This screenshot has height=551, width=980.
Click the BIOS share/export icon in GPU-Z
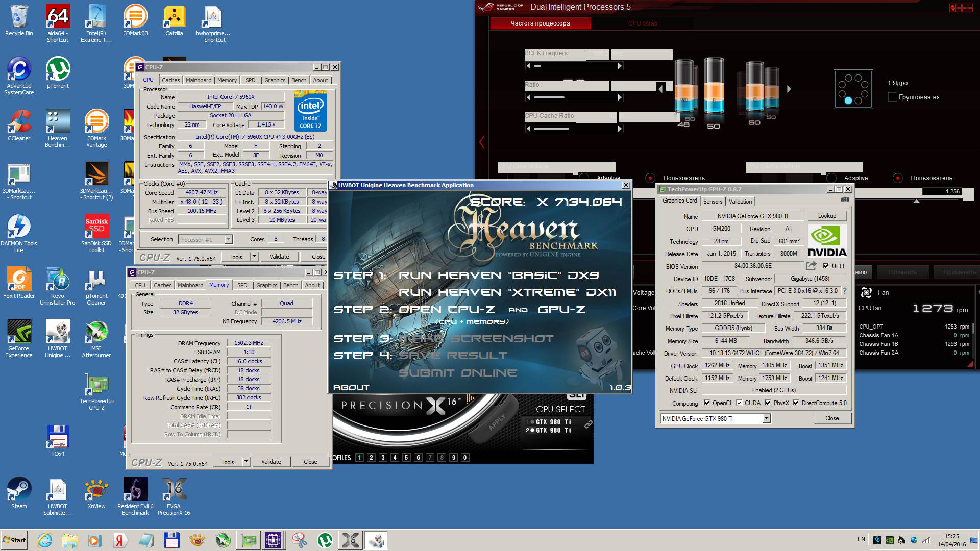[811, 266]
